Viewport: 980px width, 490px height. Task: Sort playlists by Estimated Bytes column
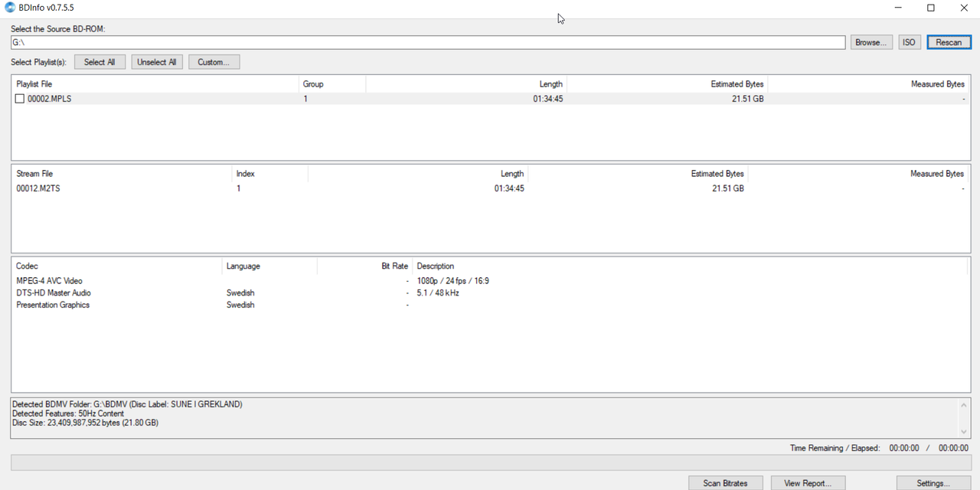click(667, 84)
